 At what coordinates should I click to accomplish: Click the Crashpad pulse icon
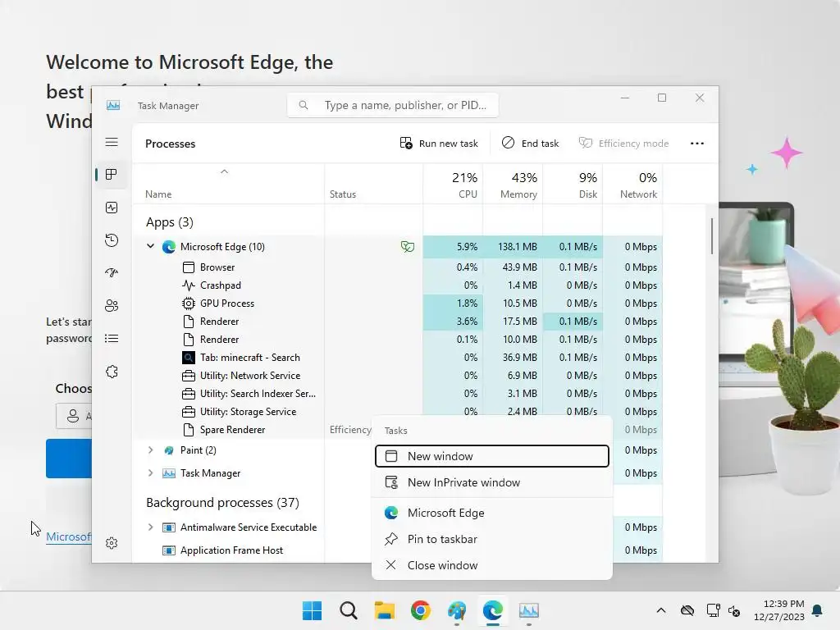tap(189, 285)
